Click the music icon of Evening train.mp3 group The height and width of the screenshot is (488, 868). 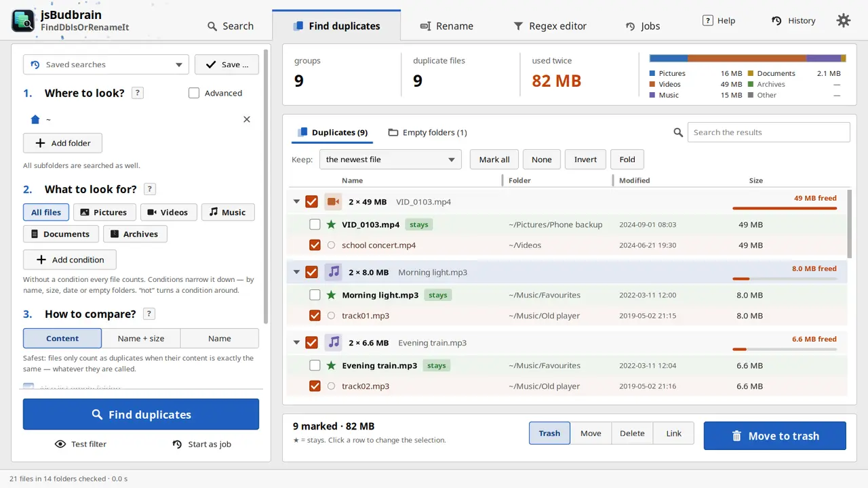pyautogui.click(x=333, y=342)
